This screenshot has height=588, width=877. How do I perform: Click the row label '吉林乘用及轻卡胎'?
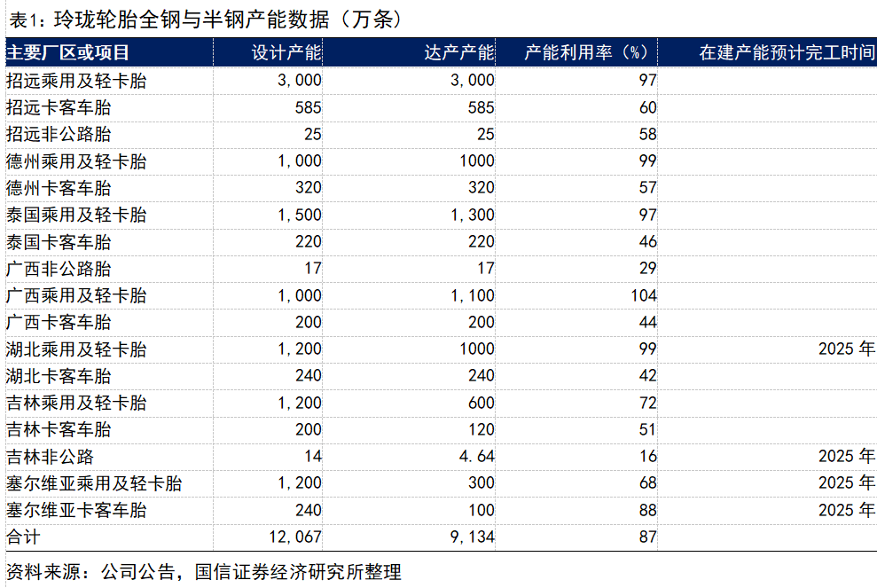(x=76, y=403)
